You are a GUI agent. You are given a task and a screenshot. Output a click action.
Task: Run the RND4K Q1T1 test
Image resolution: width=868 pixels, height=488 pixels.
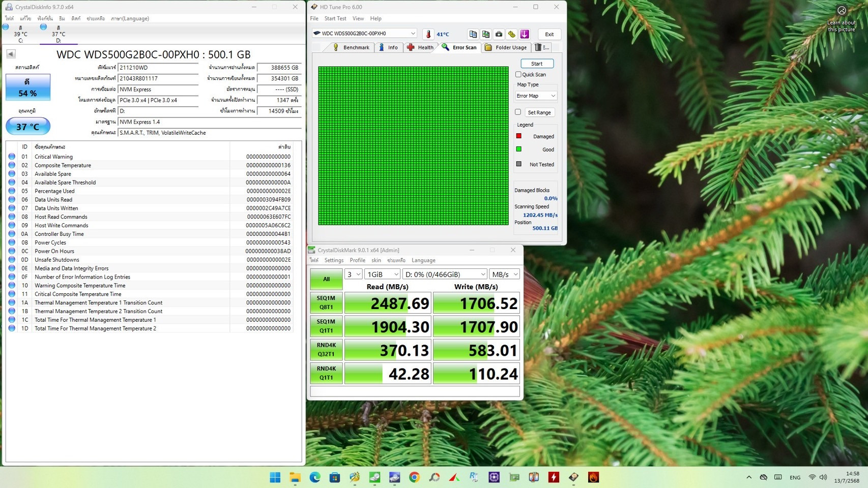click(x=326, y=373)
